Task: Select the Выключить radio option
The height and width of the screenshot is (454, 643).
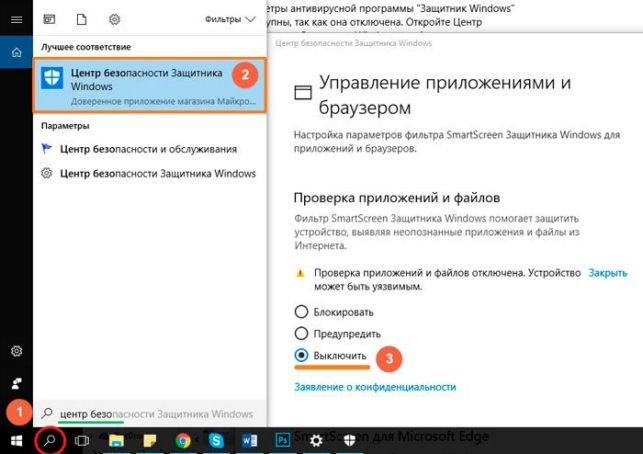Action: (331, 356)
